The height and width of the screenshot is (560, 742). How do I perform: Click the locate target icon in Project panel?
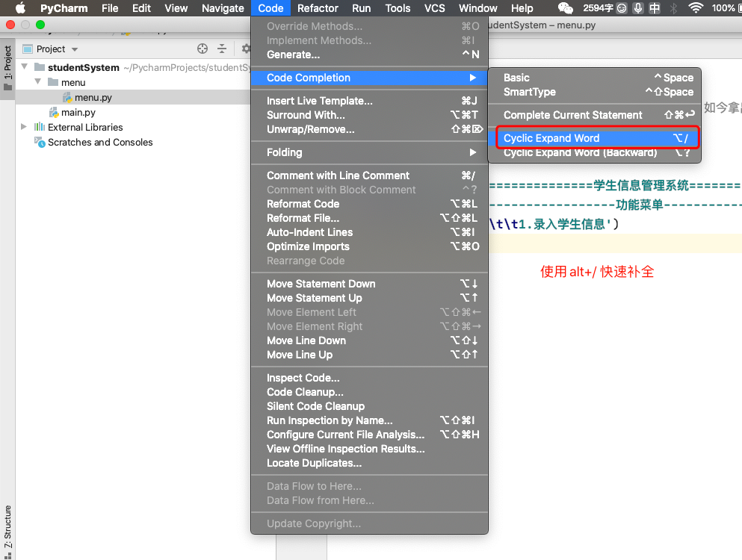pos(202,49)
